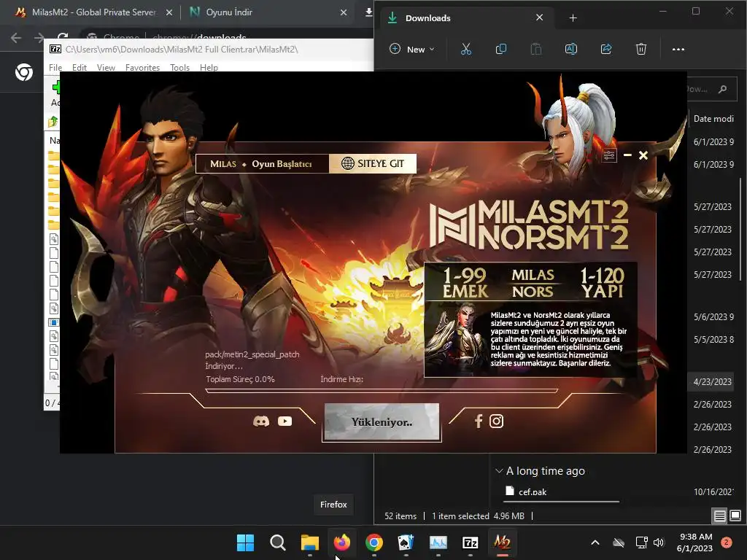Click Delete trash icon in explorer toolbar
The width and height of the screenshot is (747, 560).
click(641, 49)
